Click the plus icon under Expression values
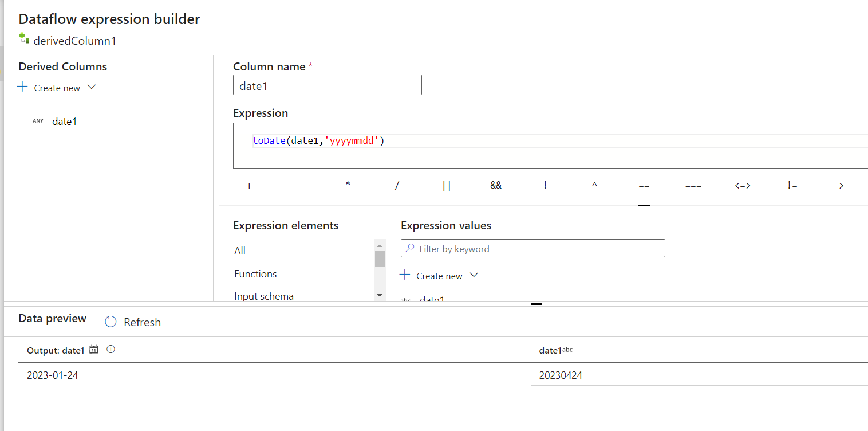The width and height of the screenshot is (868, 431). pos(405,275)
